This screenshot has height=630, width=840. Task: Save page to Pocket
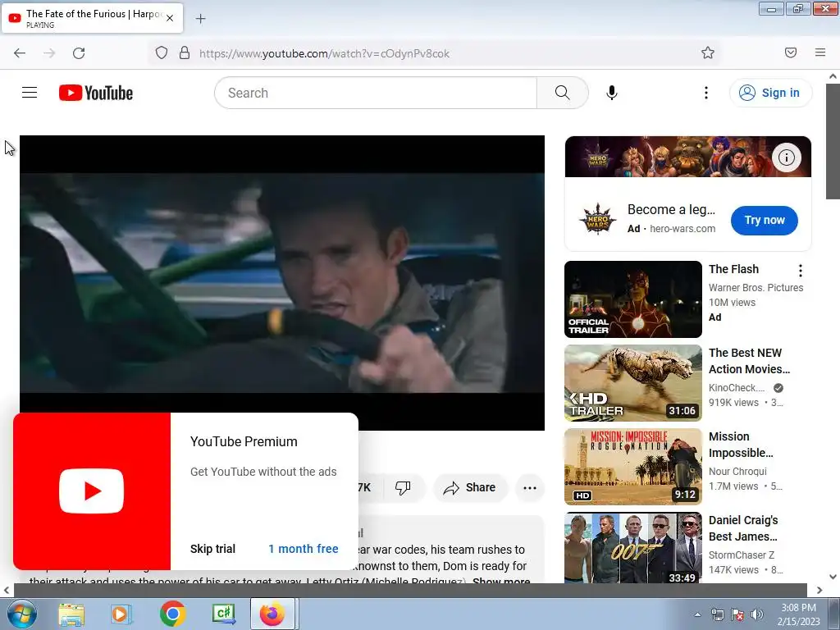coord(791,52)
